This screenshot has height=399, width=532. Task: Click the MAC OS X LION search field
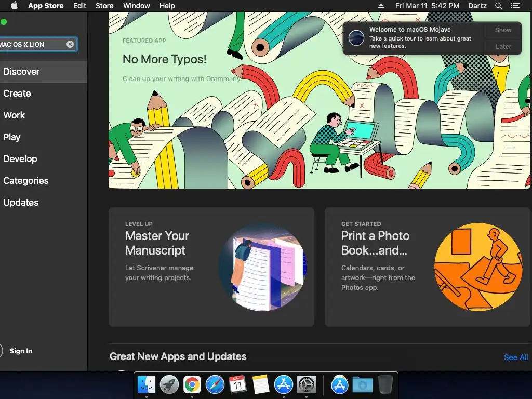[x=38, y=44]
